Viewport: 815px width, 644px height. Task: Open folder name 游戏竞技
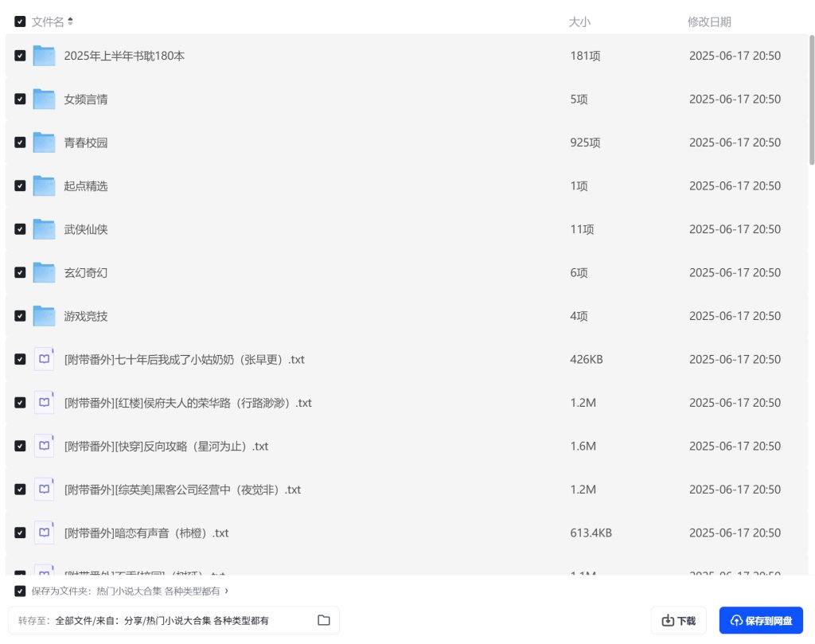86,316
